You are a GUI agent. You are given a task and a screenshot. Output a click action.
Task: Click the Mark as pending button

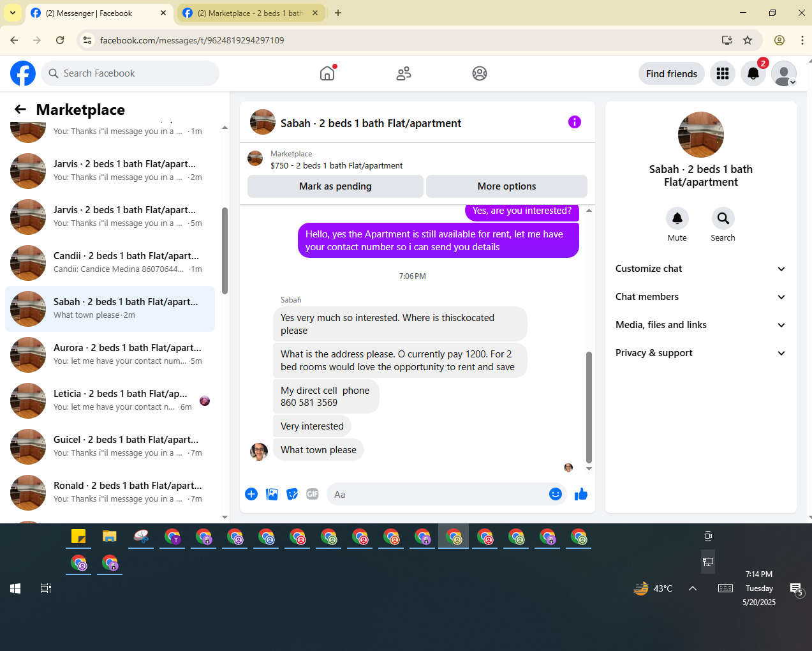336,186
